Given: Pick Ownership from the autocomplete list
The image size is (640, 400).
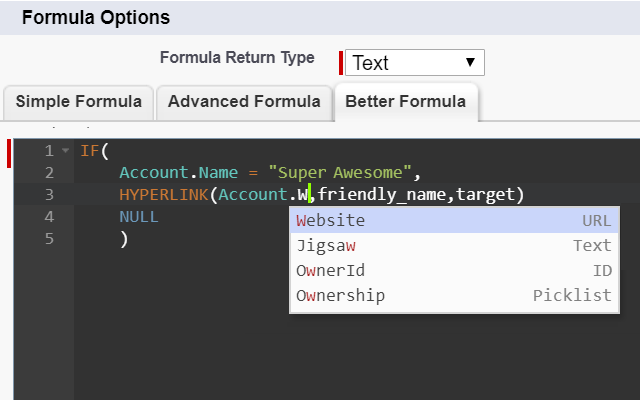Looking at the screenshot, I should (454, 296).
